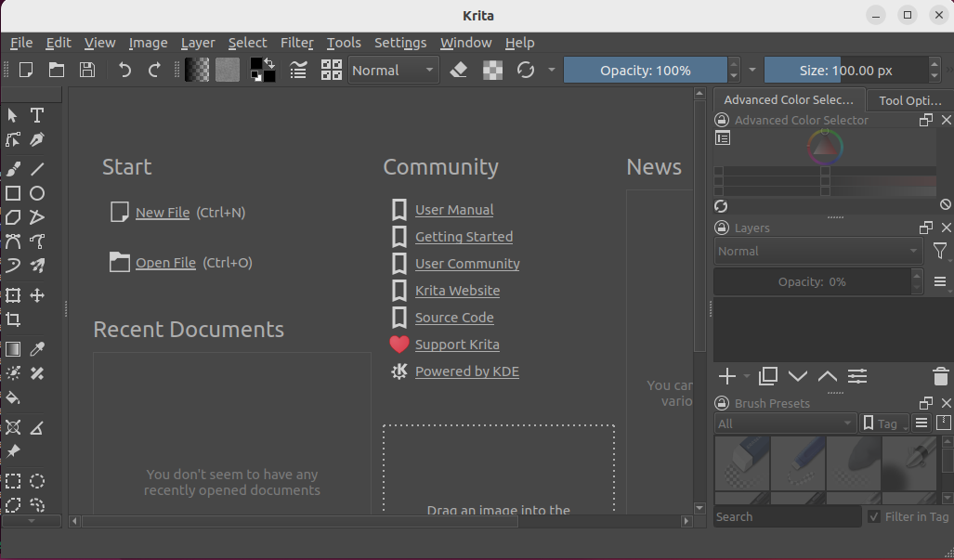Click the brush Opacity slider in the toolbar
Viewport: 954px width, 560px height.
[646, 70]
